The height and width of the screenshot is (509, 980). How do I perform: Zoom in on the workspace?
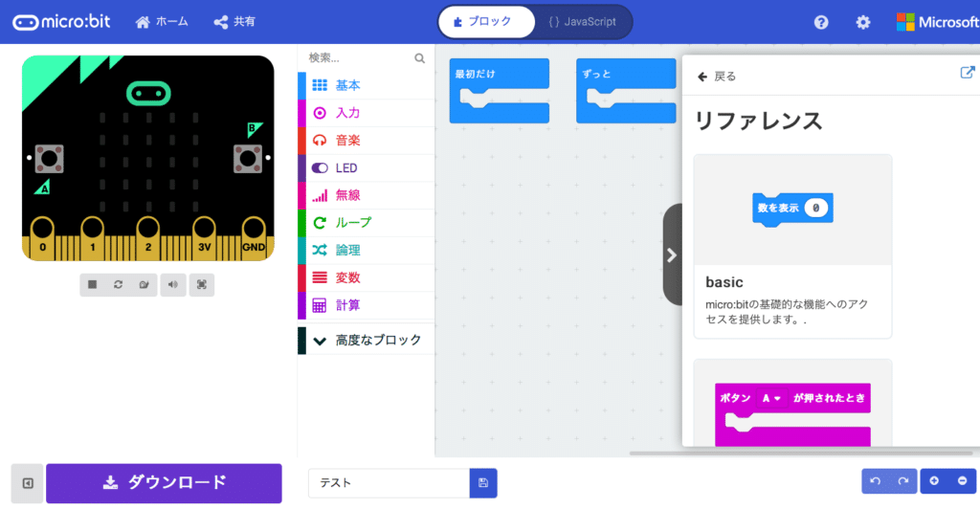point(934,481)
